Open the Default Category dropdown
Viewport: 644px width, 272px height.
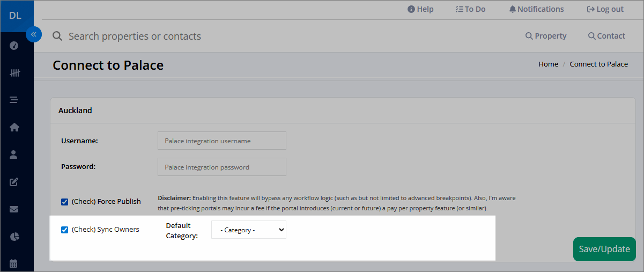click(x=249, y=230)
